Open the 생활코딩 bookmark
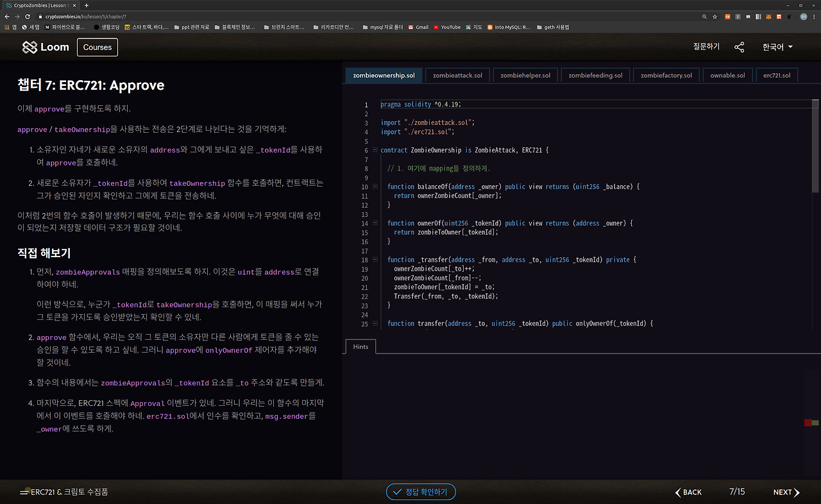The height and width of the screenshot is (504, 821). coord(106,27)
